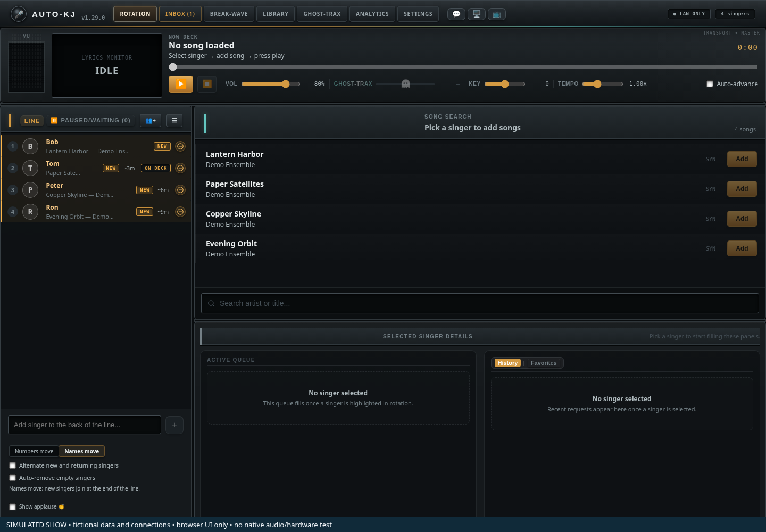This screenshot has width=766, height=532.
Task: Remove Ron from the rotation
Action: pyautogui.click(x=180, y=212)
